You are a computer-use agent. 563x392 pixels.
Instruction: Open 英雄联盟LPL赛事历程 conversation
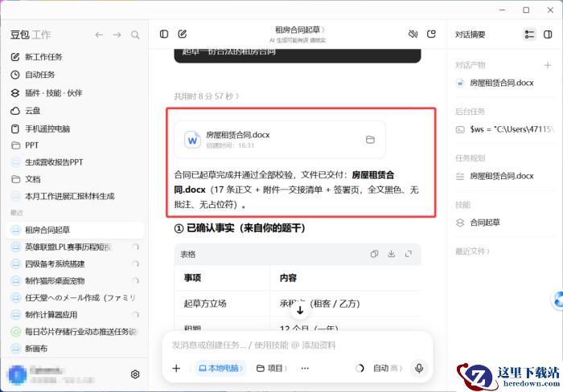[75, 247]
